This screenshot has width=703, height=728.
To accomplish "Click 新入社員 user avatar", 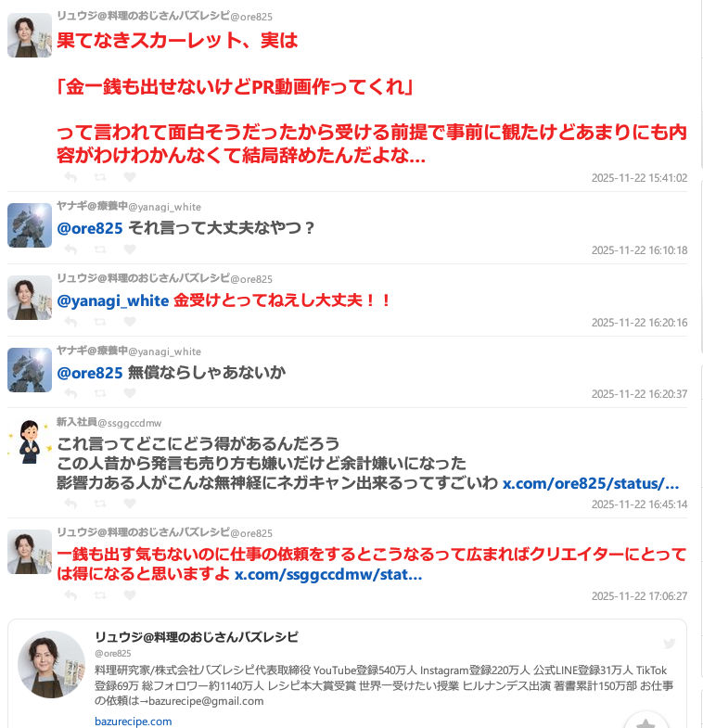I will [30, 441].
